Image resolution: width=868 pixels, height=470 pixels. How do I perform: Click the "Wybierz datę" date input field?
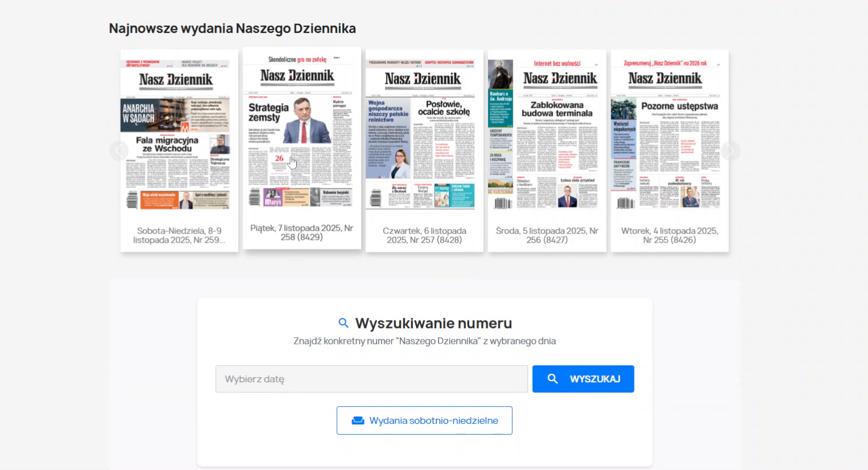371,378
